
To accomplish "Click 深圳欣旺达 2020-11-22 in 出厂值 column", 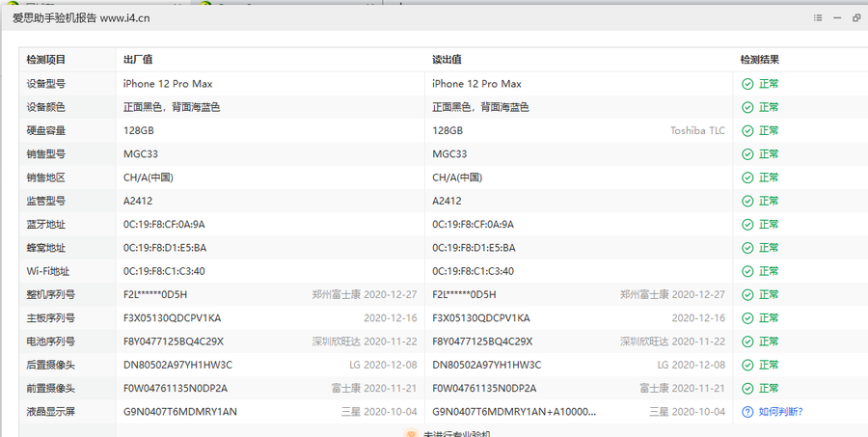I will point(365,341).
